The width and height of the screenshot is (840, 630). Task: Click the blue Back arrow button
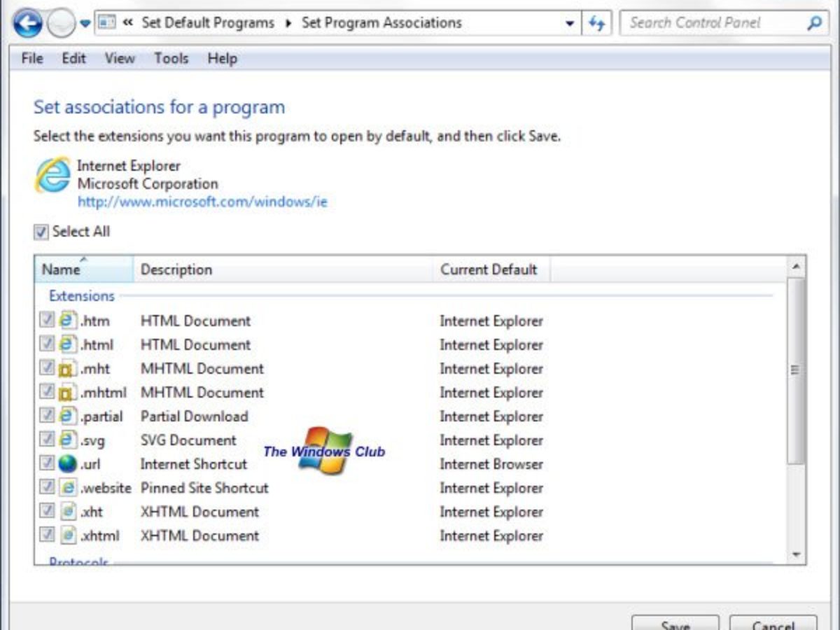(27, 24)
